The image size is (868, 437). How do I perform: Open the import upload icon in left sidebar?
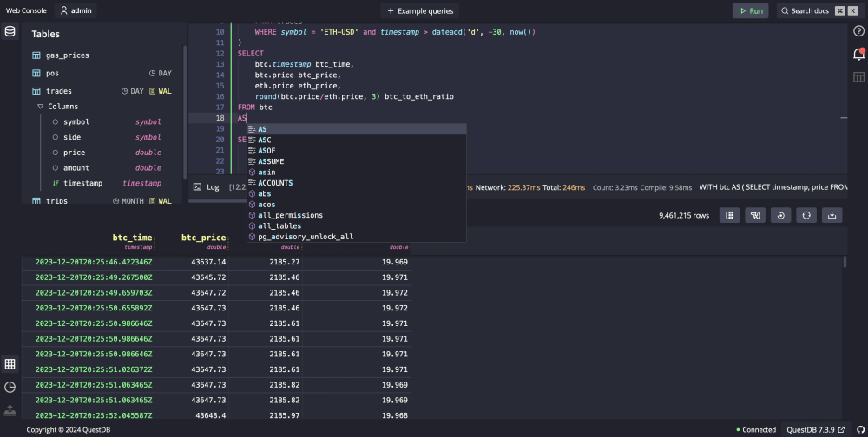point(10,410)
